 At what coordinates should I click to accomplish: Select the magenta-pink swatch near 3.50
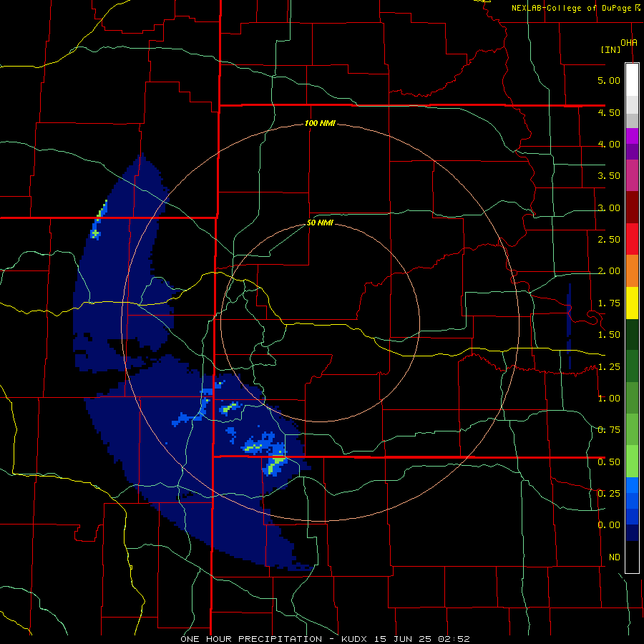click(x=632, y=175)
